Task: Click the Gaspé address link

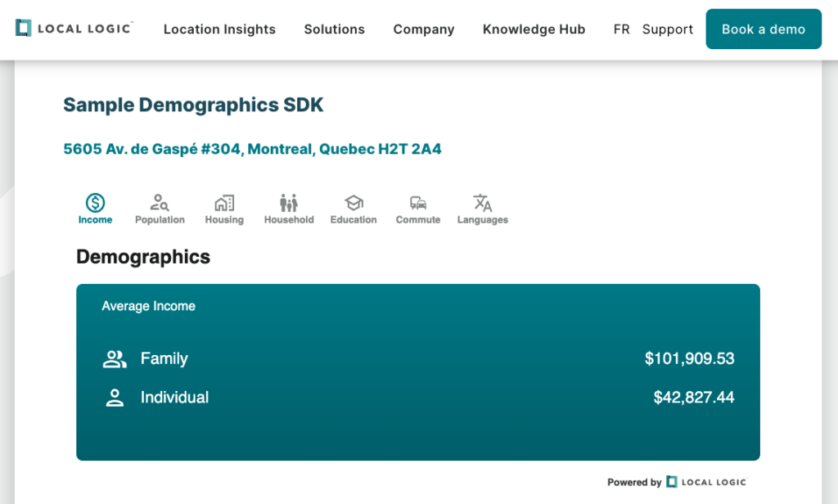Action: click(x=252, y=149)
